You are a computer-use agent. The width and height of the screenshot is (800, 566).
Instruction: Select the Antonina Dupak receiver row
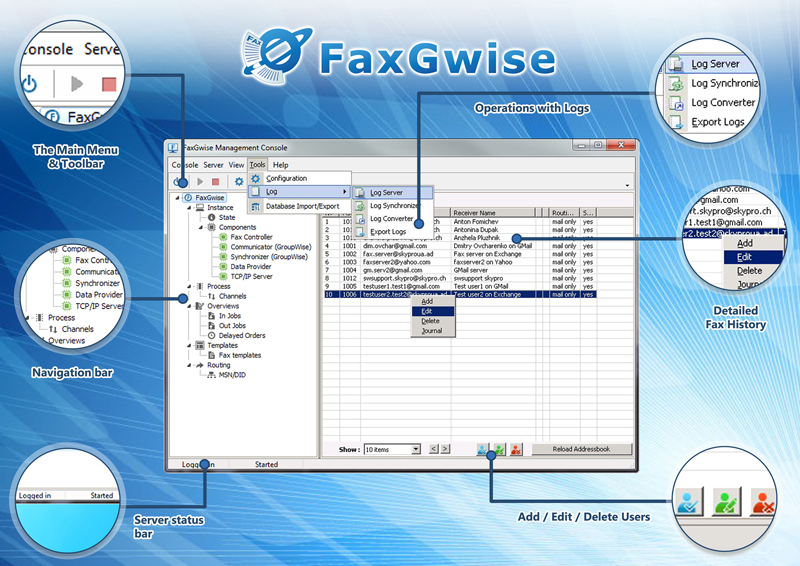point(459,230)
